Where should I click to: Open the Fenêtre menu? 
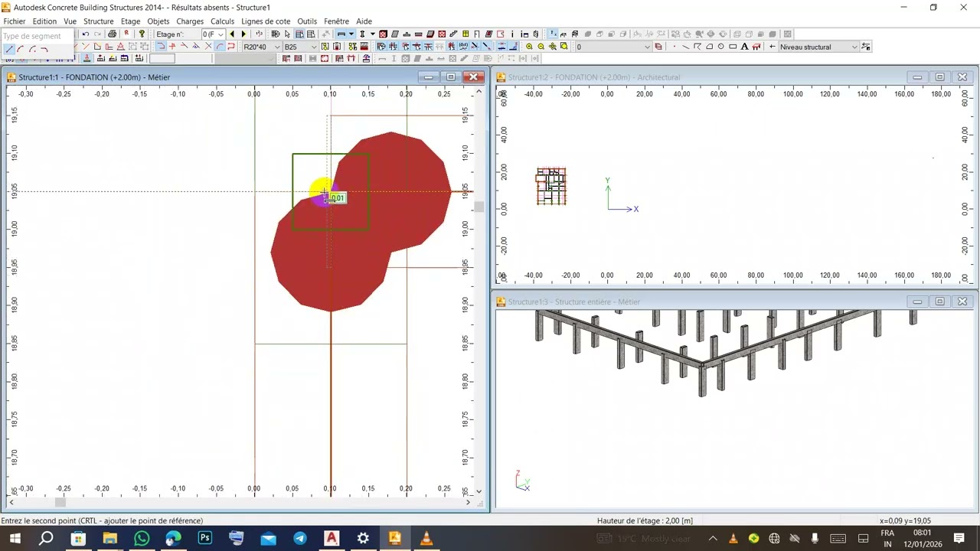tap(337, 21)
